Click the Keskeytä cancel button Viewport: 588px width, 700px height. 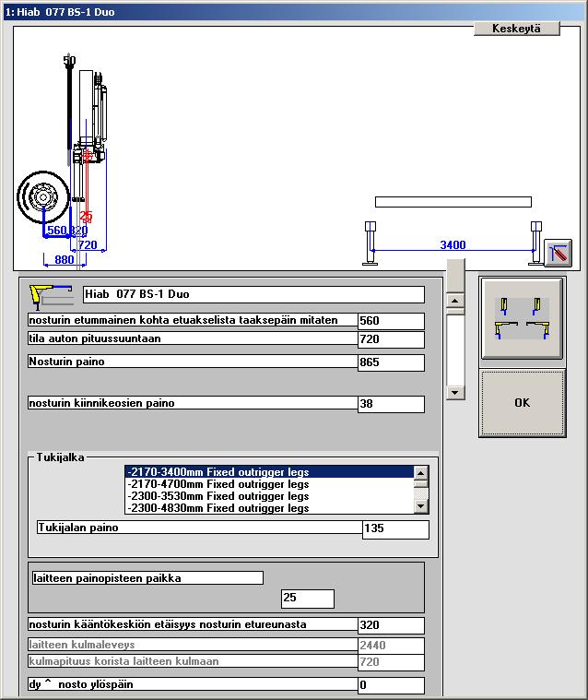pyautogui.click(x=516, y=29)
